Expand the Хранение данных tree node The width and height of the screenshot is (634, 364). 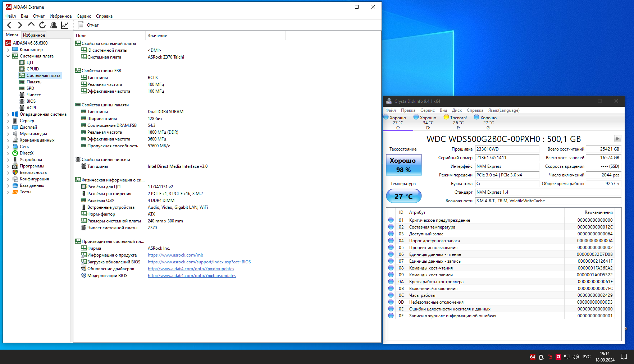pyautogui.click(x=8, y=140)
